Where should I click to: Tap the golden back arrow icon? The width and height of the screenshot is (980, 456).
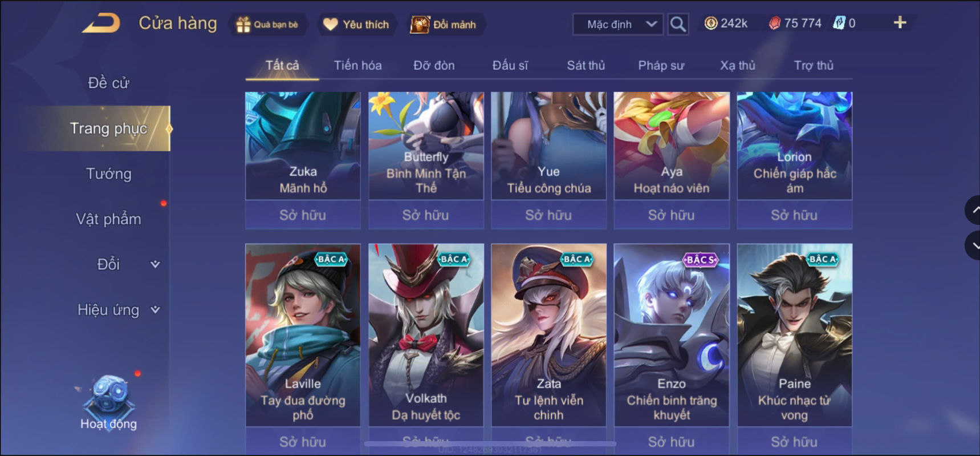101,23
